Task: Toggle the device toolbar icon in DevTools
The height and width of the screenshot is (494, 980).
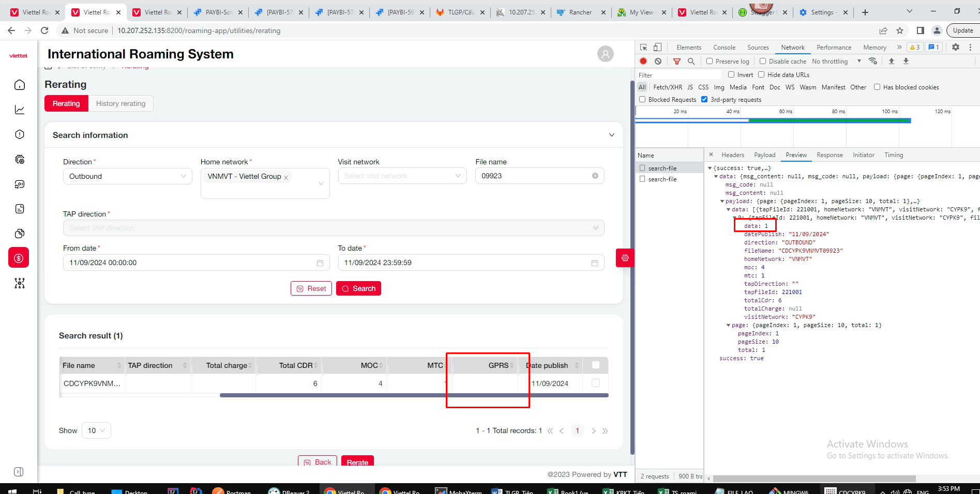Action: point(657,47)
